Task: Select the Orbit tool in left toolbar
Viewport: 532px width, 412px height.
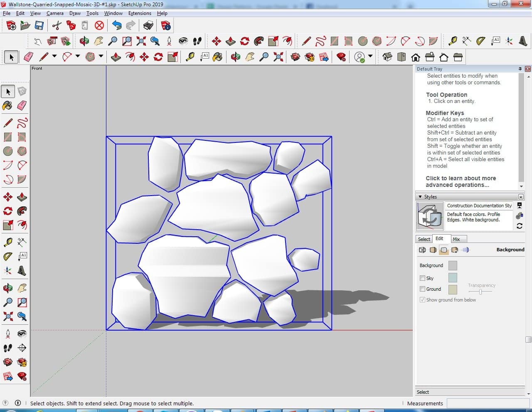Action: tap(8, 287)
